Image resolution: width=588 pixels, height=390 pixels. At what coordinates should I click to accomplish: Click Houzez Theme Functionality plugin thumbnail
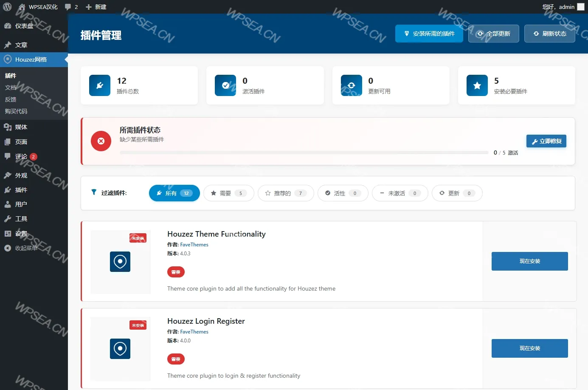click(x=120, y=262)
